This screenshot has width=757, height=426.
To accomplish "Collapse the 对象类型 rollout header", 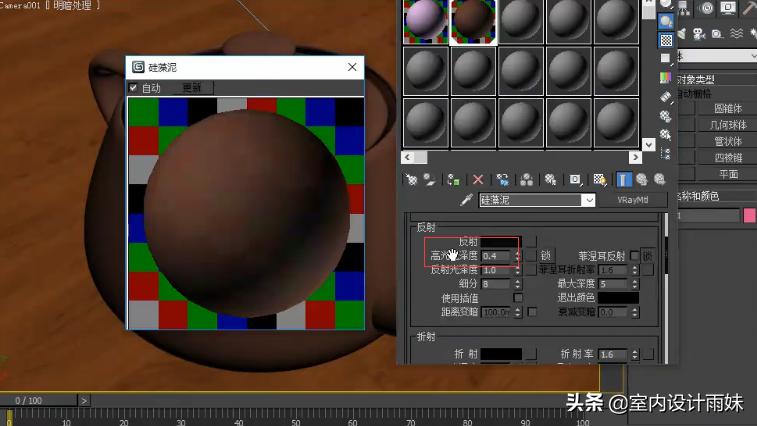I will point(717,79).
